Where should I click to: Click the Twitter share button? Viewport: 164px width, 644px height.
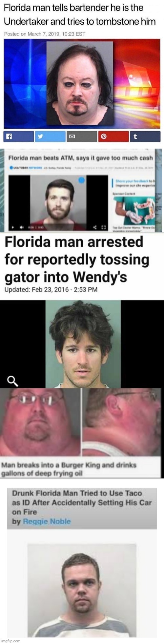point(50,136)
